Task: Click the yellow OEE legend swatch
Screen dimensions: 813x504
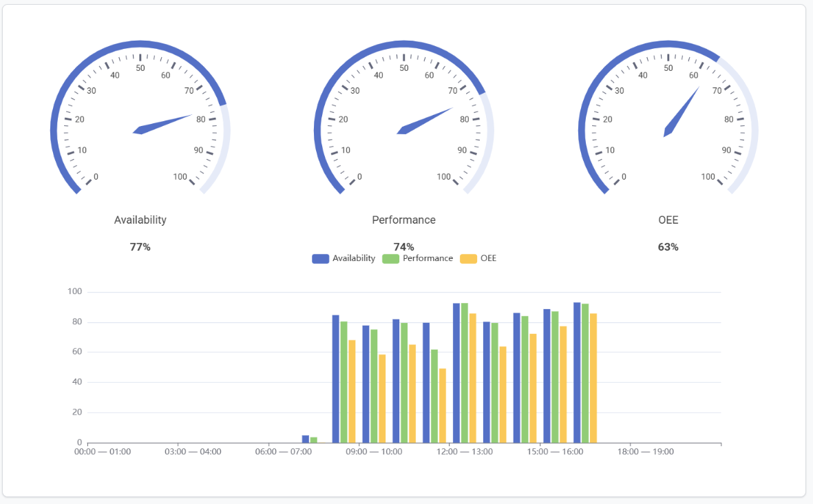Action: pyautogui.click(x=468, y=259)
